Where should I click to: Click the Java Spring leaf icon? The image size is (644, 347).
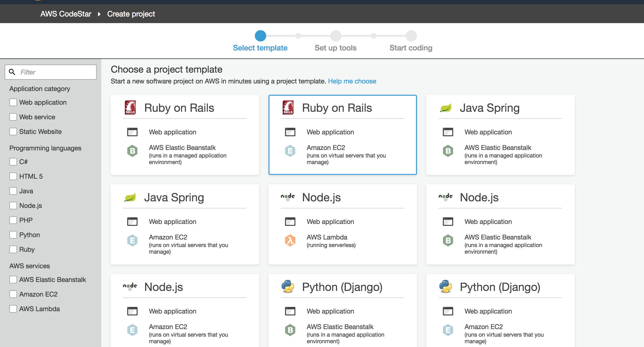[x=446, y=107]
